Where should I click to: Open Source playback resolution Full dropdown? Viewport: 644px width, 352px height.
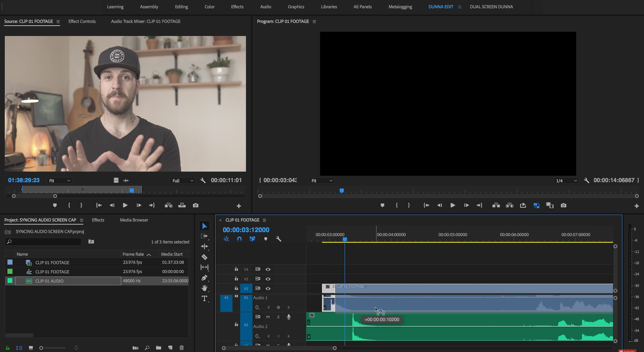183,180
